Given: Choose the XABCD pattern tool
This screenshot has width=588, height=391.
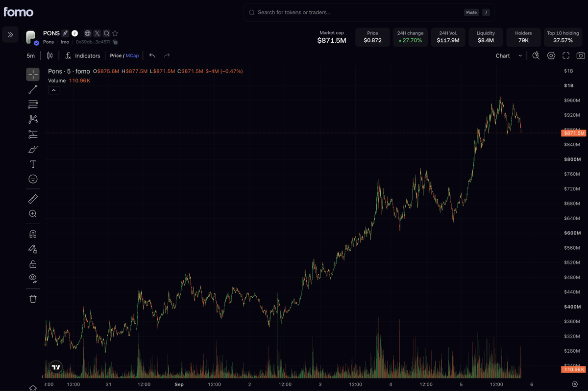Looking at the screenshot, I should [33, 119].
